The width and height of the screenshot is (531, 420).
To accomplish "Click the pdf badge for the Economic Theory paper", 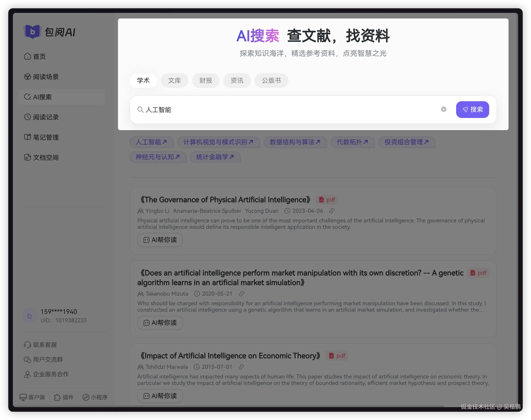I will (337, 356).
